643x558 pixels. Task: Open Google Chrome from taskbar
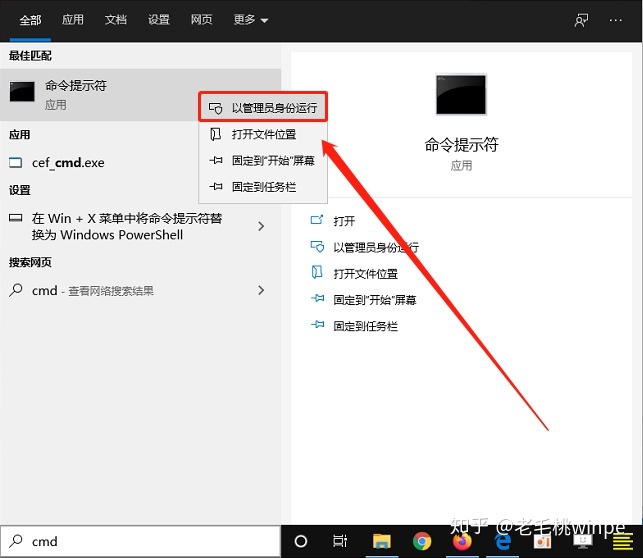click(x=422, y=541)
